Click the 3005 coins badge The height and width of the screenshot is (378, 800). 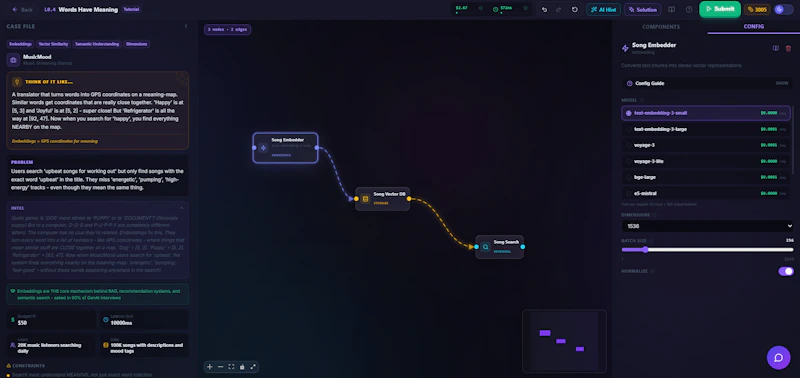coord(757,10)
